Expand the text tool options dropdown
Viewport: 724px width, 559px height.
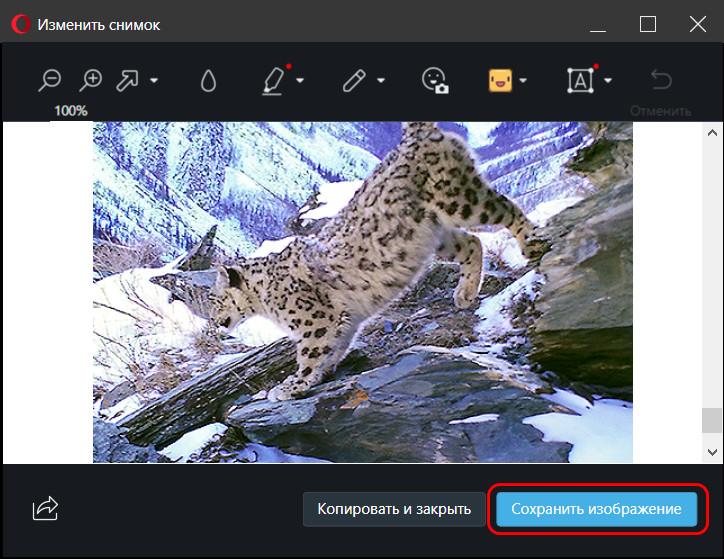click(608, 80)
